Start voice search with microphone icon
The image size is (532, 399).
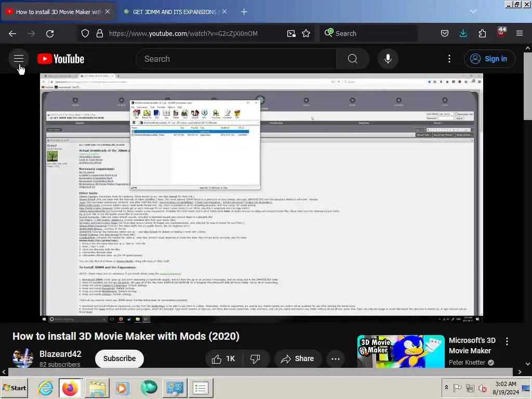388,59
